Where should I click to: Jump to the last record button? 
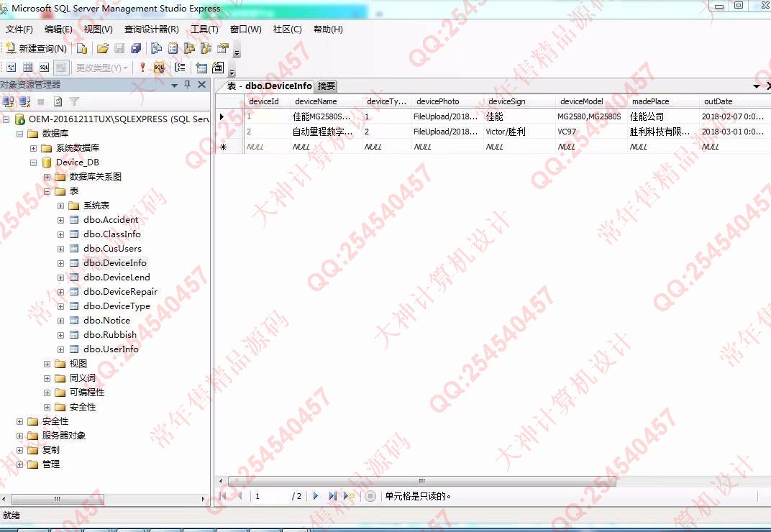[332, 496]
